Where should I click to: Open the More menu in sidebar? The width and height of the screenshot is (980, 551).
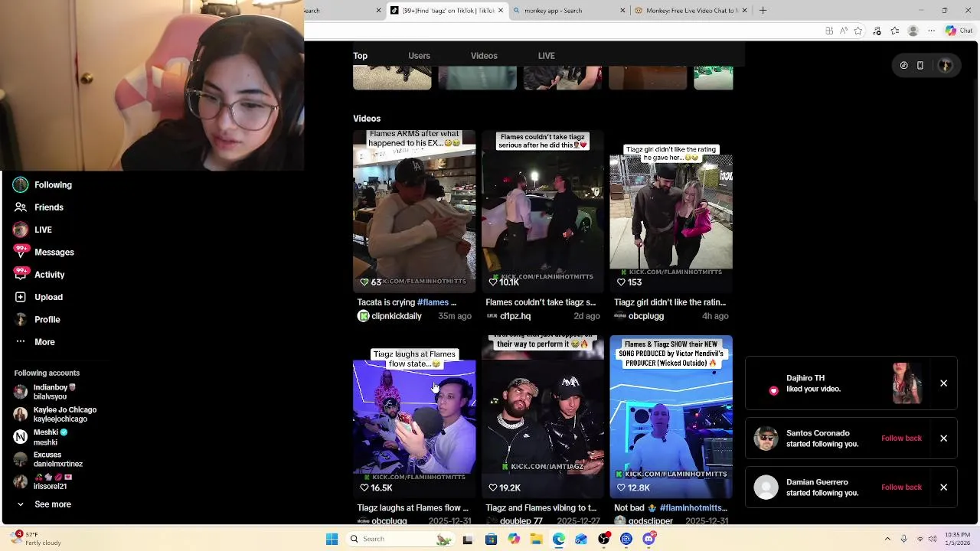34,342
